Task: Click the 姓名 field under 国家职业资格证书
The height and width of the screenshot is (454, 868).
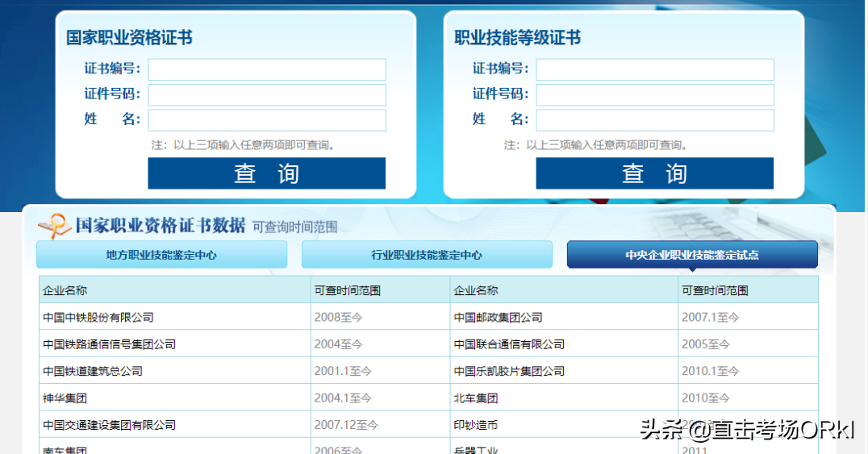Action: point(267,120)
